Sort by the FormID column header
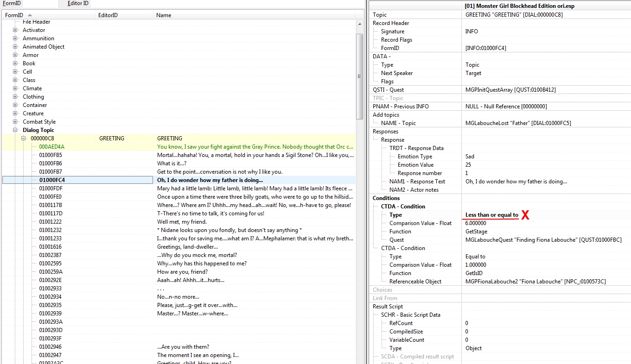631x364 pixels. 48,15
